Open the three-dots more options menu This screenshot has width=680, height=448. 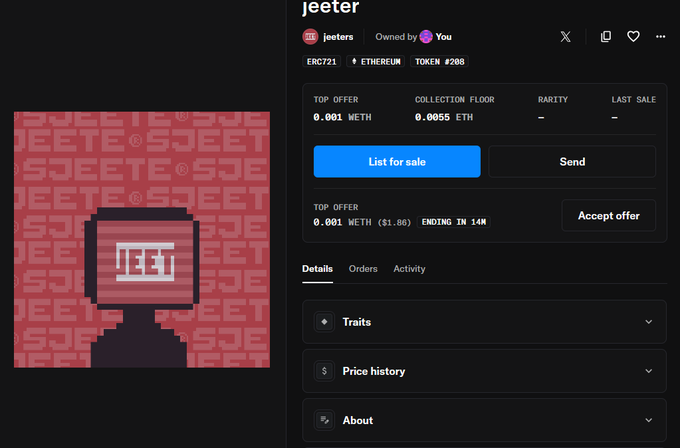coord(660,37)
